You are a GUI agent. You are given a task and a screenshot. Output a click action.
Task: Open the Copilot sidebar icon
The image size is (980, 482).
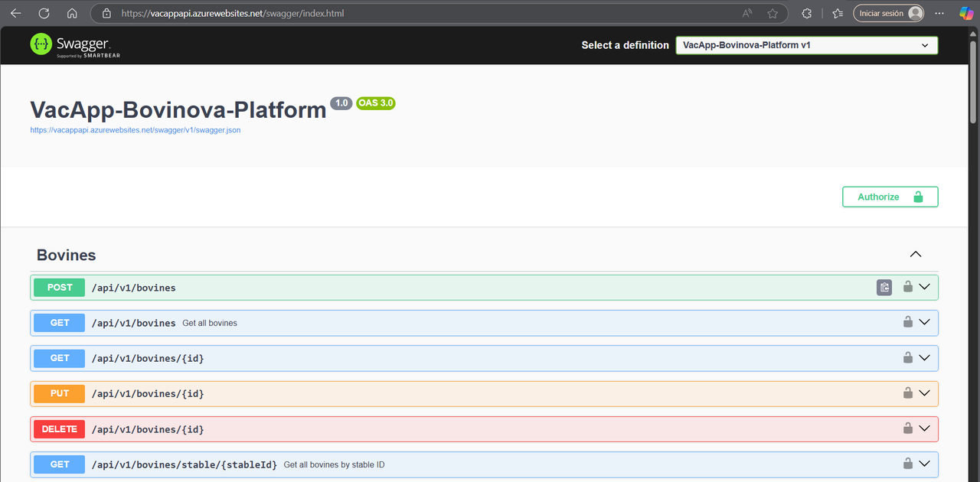click(x=967, y=13)
